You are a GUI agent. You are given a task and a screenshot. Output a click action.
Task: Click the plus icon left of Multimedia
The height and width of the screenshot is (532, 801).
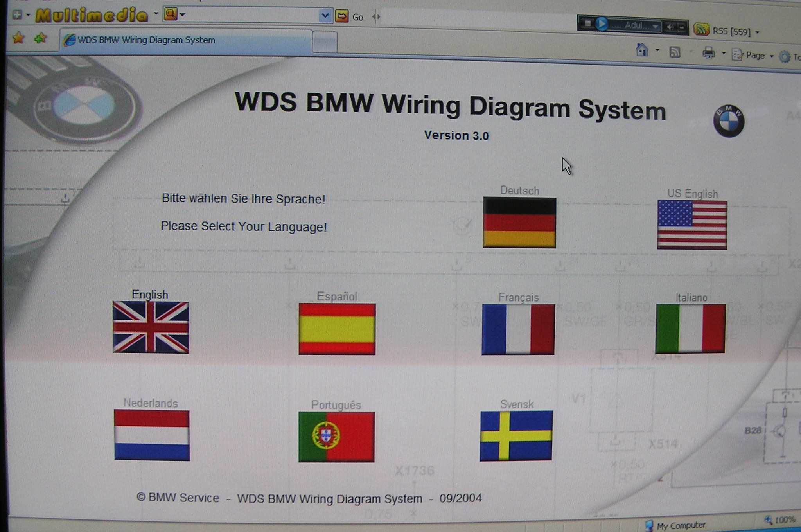(x=17, y=15)
